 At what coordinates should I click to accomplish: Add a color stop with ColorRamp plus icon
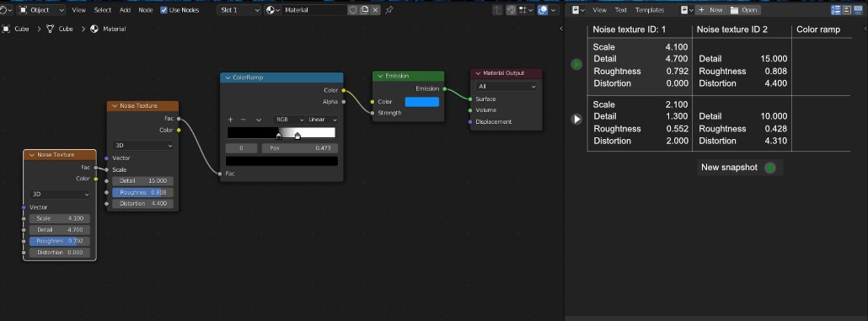tap(231, 120)
